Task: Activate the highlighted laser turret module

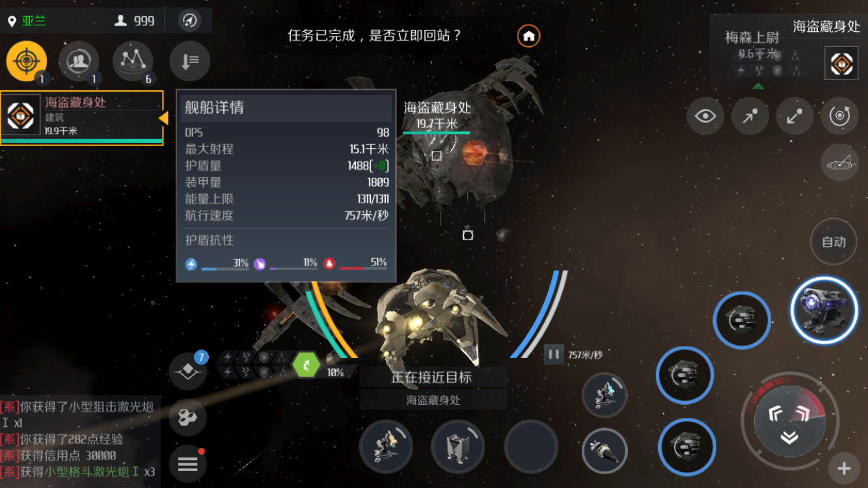Action: click(824, 310)
